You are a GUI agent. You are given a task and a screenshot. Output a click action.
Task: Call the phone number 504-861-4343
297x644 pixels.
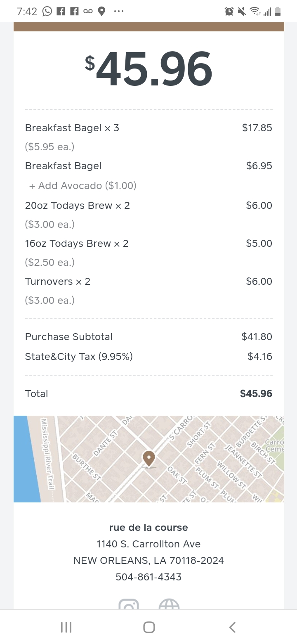(x=148, y=577)
